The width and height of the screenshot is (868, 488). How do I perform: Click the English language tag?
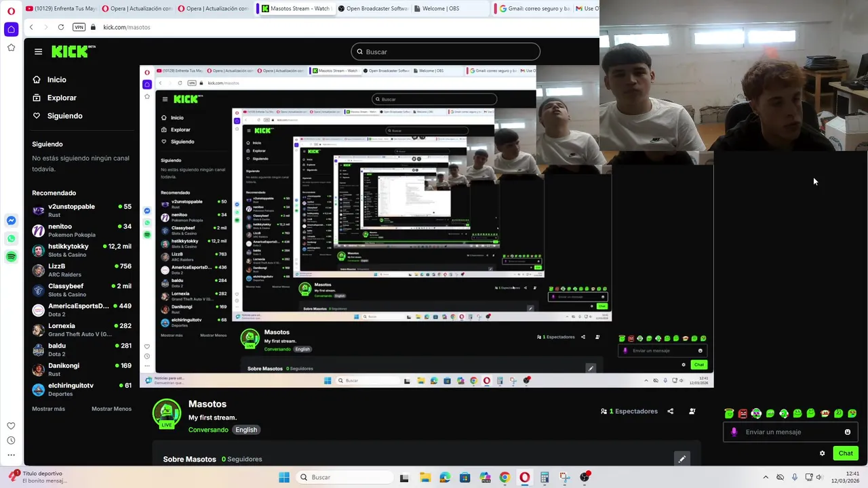246,430
